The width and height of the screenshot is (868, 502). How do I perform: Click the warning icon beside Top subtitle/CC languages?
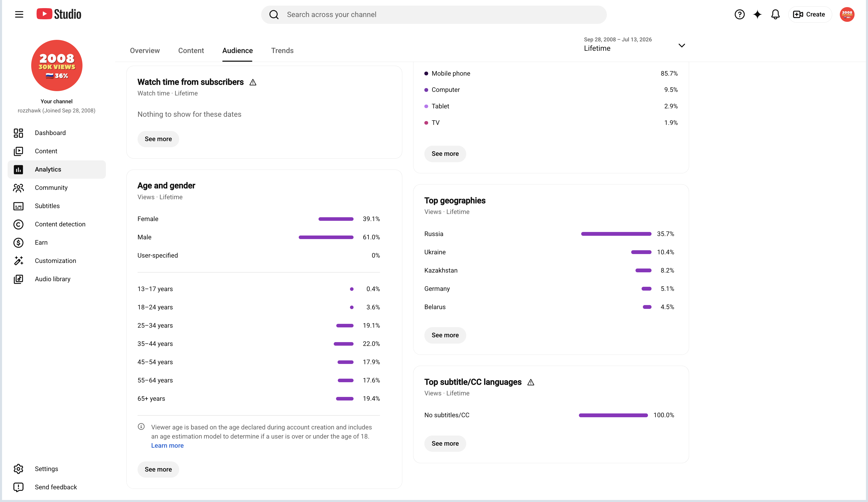[531, 382]
